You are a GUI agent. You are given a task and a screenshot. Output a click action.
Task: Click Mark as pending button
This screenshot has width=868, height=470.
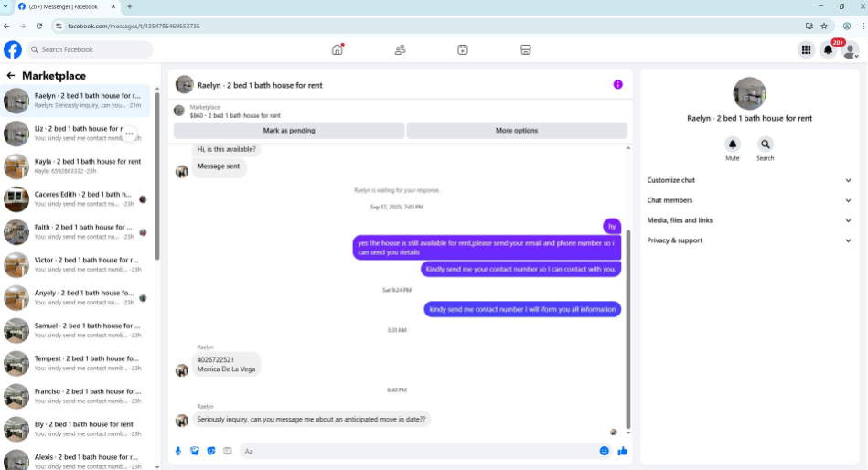click(x=289, y=131)
